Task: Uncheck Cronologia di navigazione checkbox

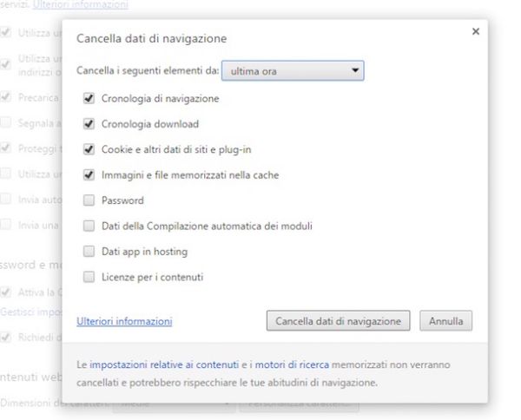Action: 89,99
